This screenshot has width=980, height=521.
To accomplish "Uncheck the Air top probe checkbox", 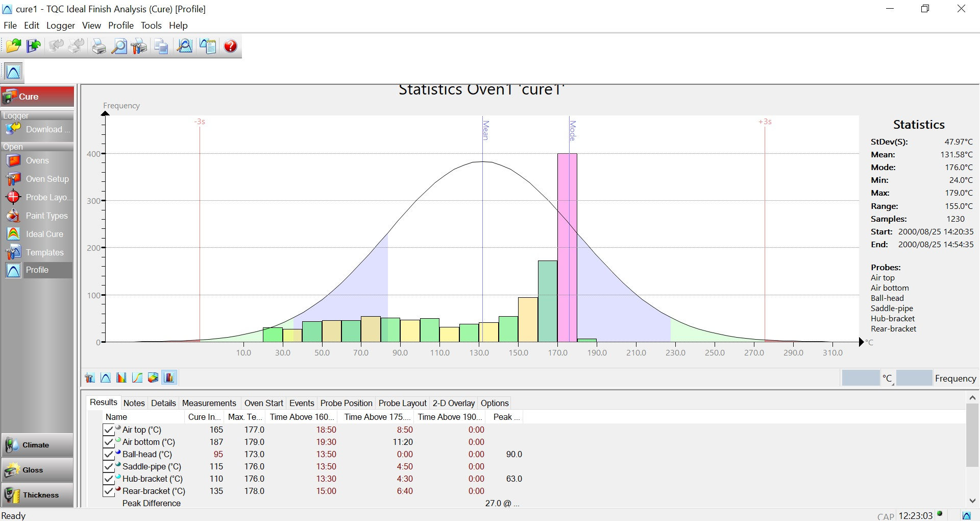I will coord(108,430).
